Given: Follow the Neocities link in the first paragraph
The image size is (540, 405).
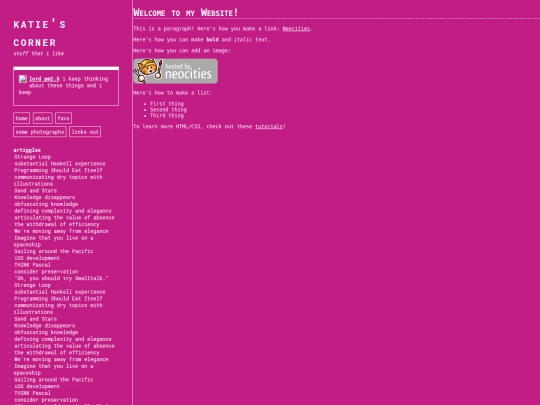Looking at the screenshot, I should [x=296, y=29].
